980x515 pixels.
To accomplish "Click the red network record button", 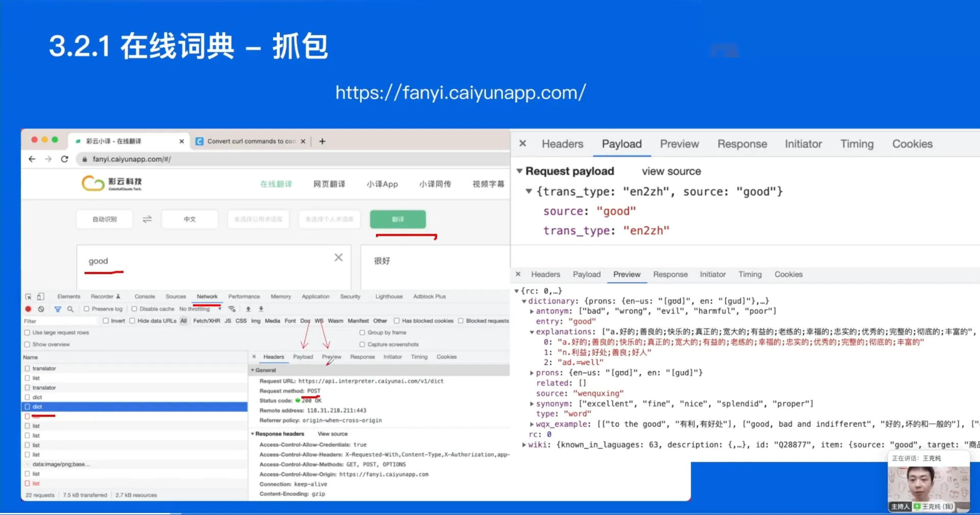I will click(x=28, y=309).
